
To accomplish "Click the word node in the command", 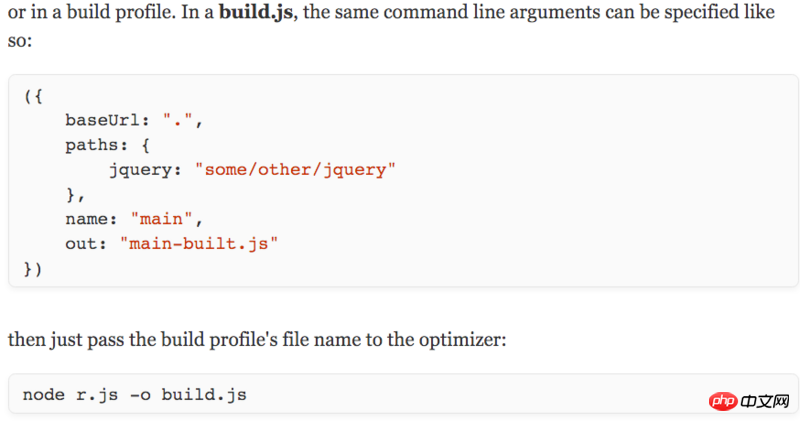I will 44,395.
